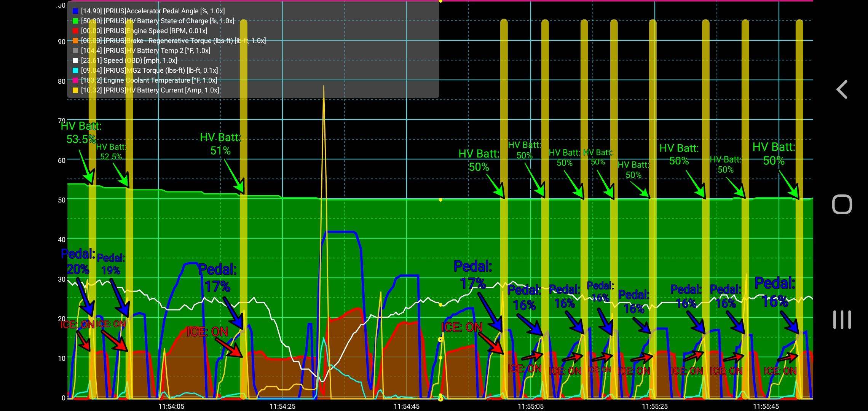The height and width of the screenshot is (411, 868).
Task: Click the 40 y-axis label
Action: tap(62, 239)
